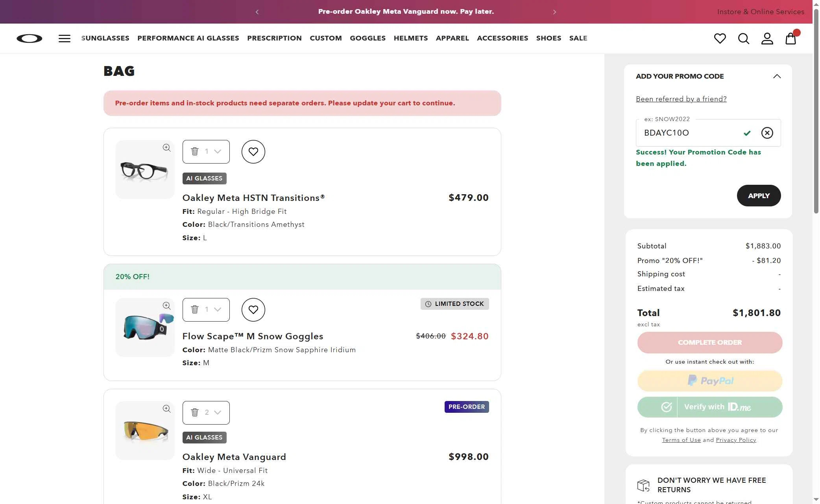This screenshot has width=820, height=504.
Task: Open the 'Been referred by a friend?' link
Action: click(x=681, y=99)
